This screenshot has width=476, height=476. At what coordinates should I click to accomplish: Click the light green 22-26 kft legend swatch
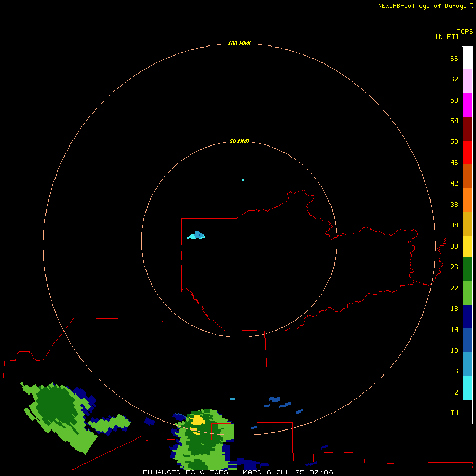[x=467, y=293]
